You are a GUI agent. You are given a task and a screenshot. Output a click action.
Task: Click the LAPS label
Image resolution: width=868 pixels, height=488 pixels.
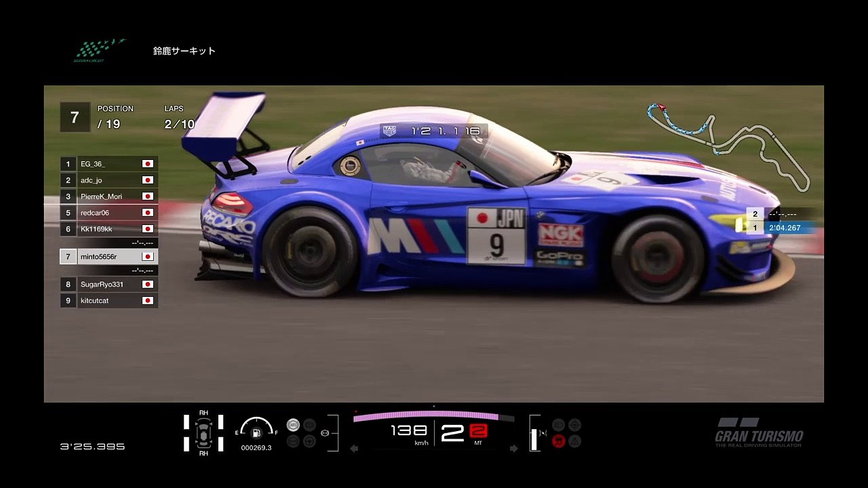(x=174, y=108)
